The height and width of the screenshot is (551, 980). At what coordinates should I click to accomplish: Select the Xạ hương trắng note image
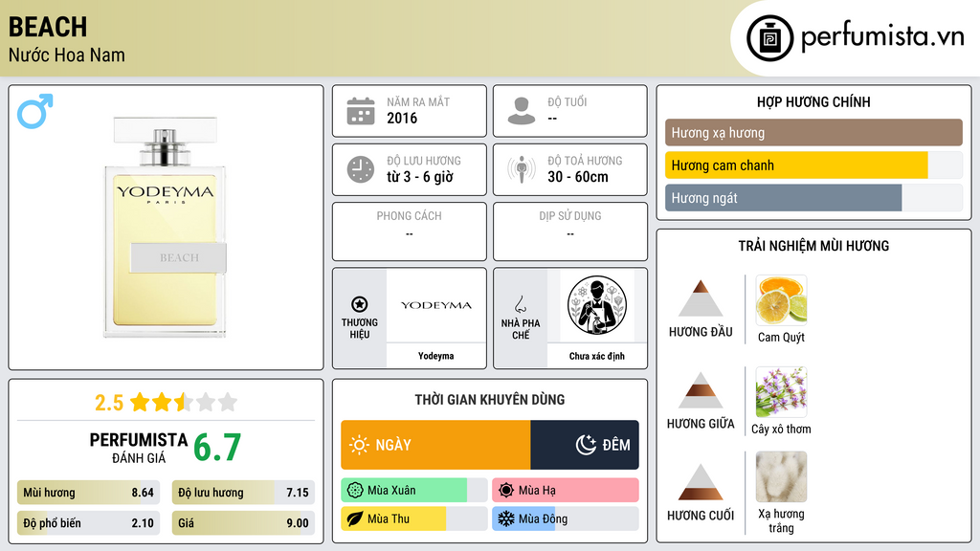coord(781,477)
